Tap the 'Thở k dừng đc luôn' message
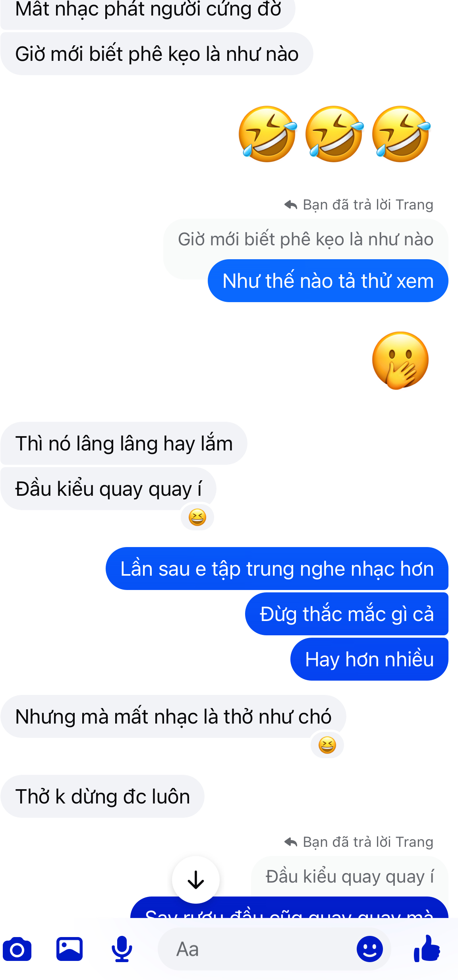458x980 pixels. 102,796
